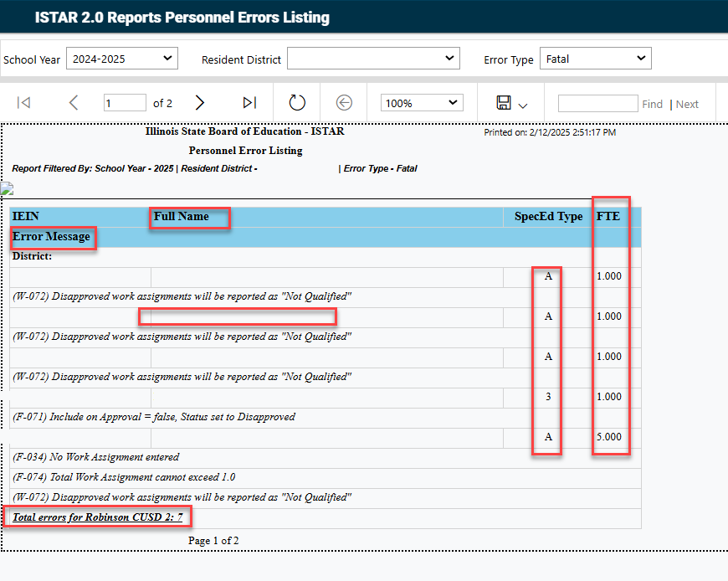Click the current page number field
Screen dimensions: 728x581
coord(125,103)
